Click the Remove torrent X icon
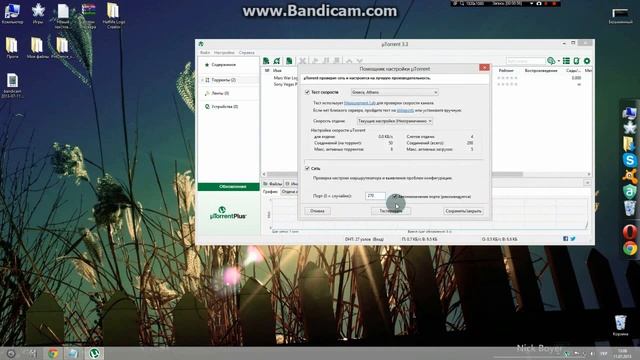The image size is (640, 360). (302, 61)
